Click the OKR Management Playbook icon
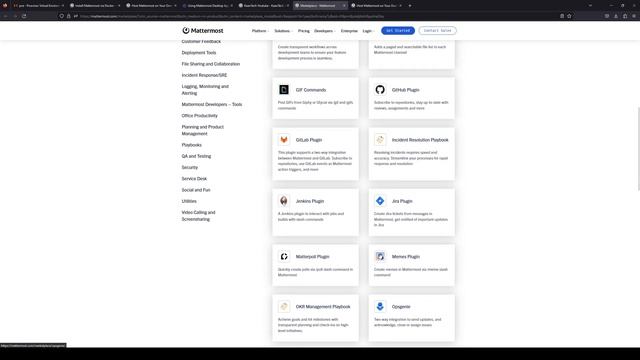Image resolution: width=640 pixels, height=360 pixels. (284, 307)
